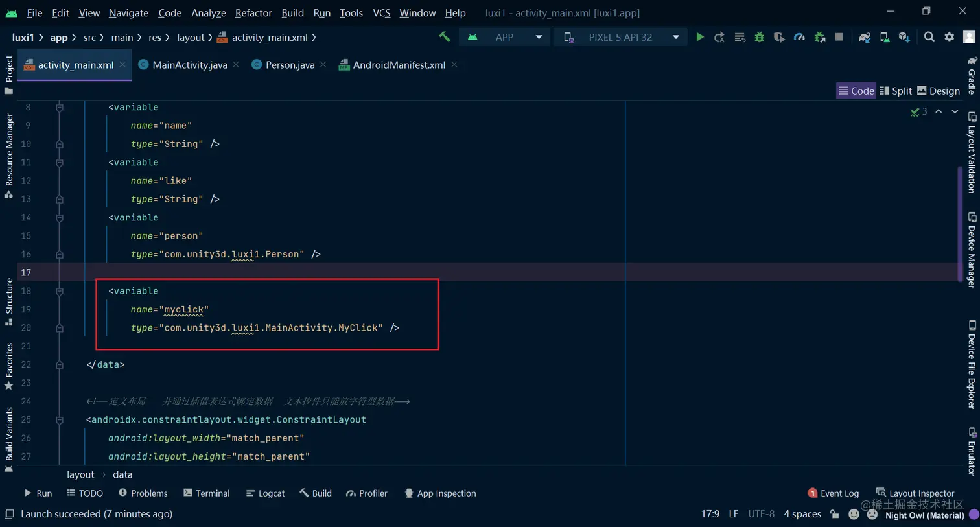Open the VCS menu
Image resolution: width=980 pixels, height=527 pixels.
click(x=382, y=12)
